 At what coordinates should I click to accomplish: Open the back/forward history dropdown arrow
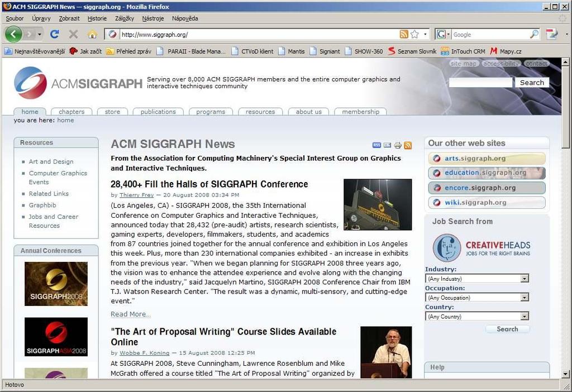tap(40, 34)
